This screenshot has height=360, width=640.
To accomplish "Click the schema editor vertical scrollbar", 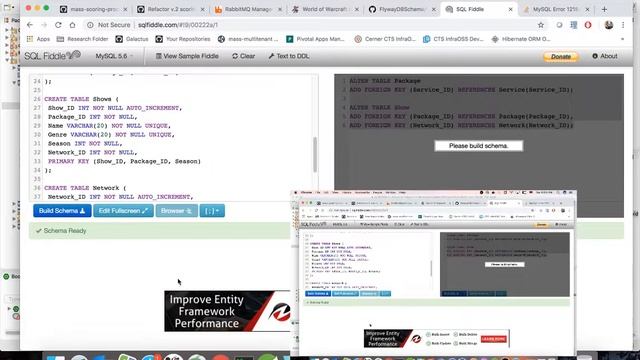I will [315, 155].
